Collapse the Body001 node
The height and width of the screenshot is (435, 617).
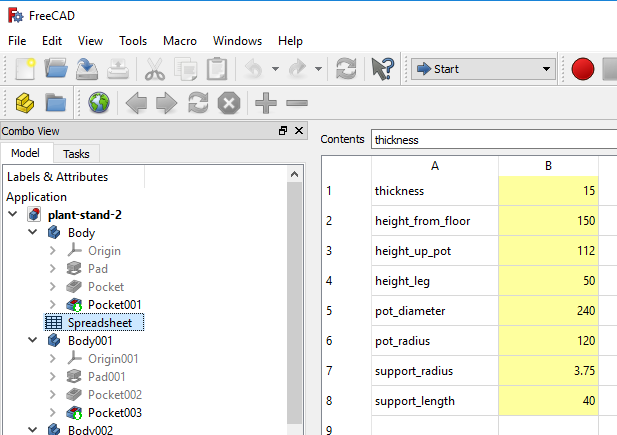tap(33, 340)
